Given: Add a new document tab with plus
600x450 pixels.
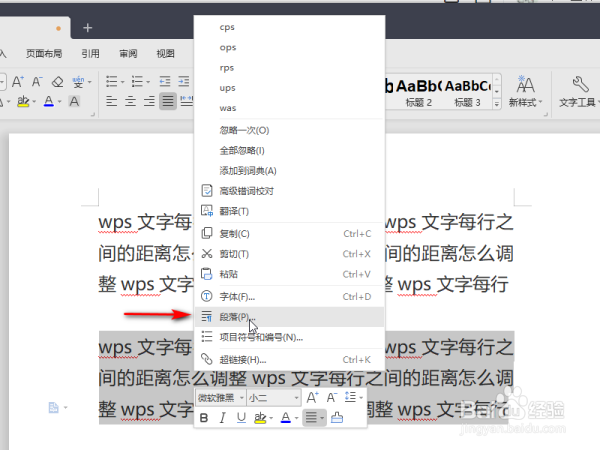Looking at the screenshot, I should (88, 28).
